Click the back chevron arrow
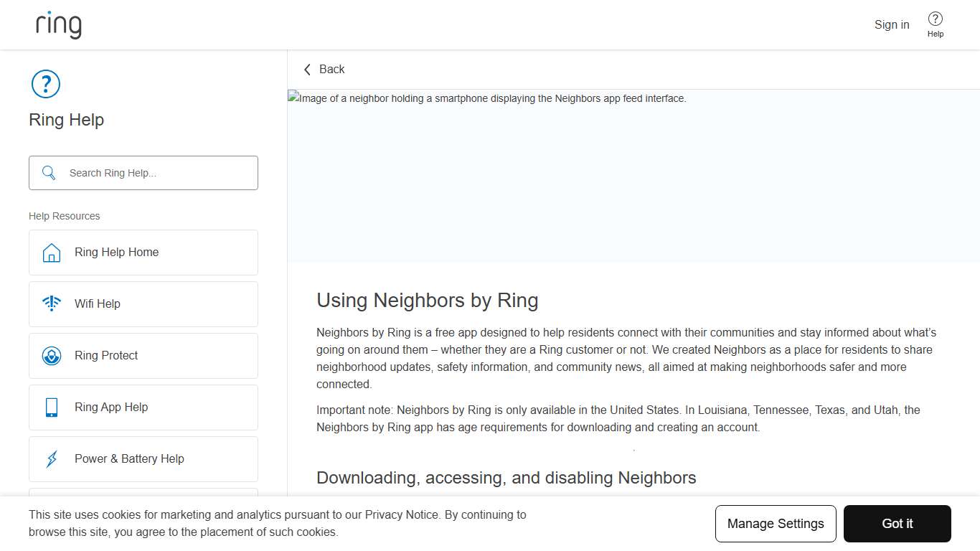Image resolution: width=980 pixels, height=551 pixels. 307,69
